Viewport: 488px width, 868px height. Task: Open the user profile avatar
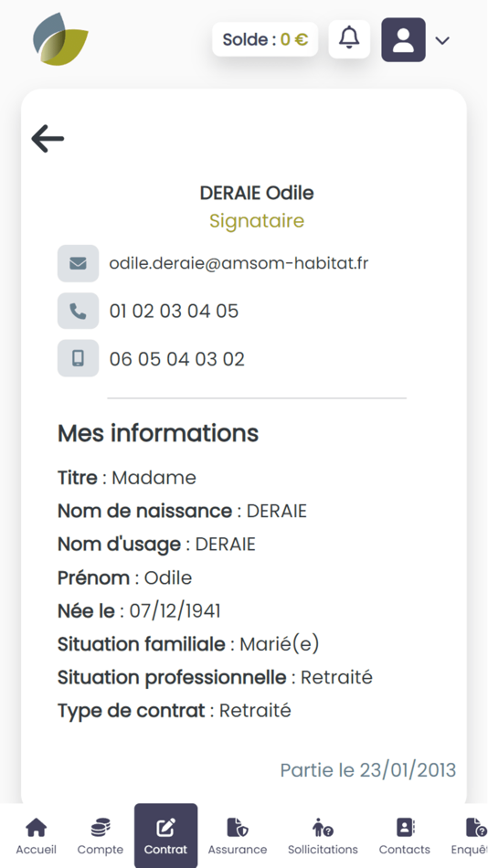coord(403,40)
